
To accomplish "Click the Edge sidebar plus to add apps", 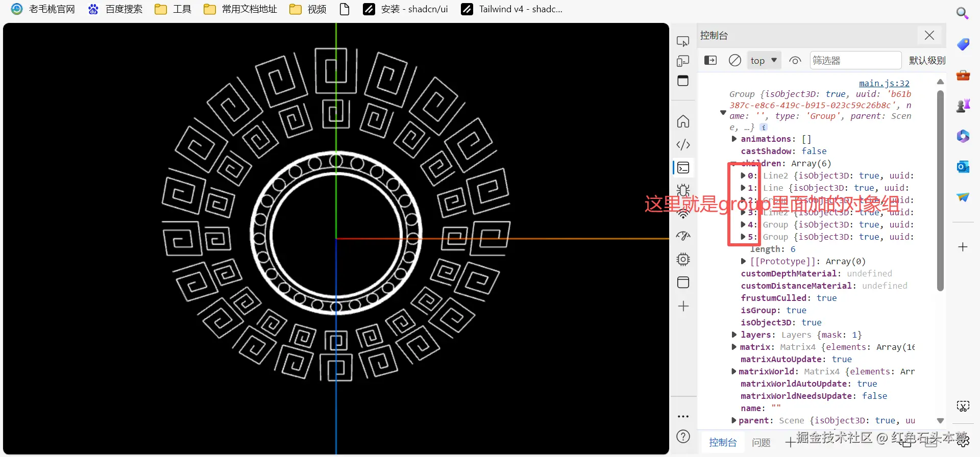I will (x=963, y=247).
